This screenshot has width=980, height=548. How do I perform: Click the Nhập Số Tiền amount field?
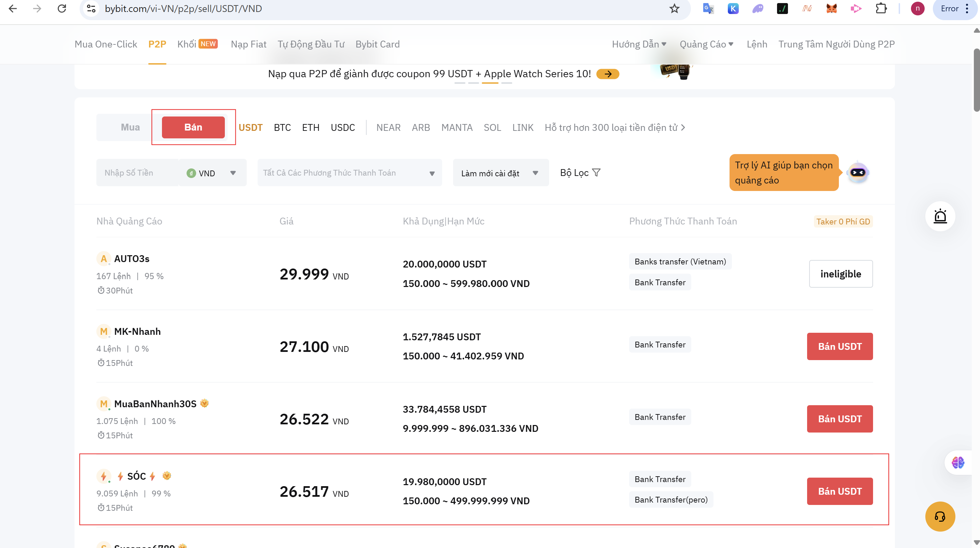click(x=137, y=173)
